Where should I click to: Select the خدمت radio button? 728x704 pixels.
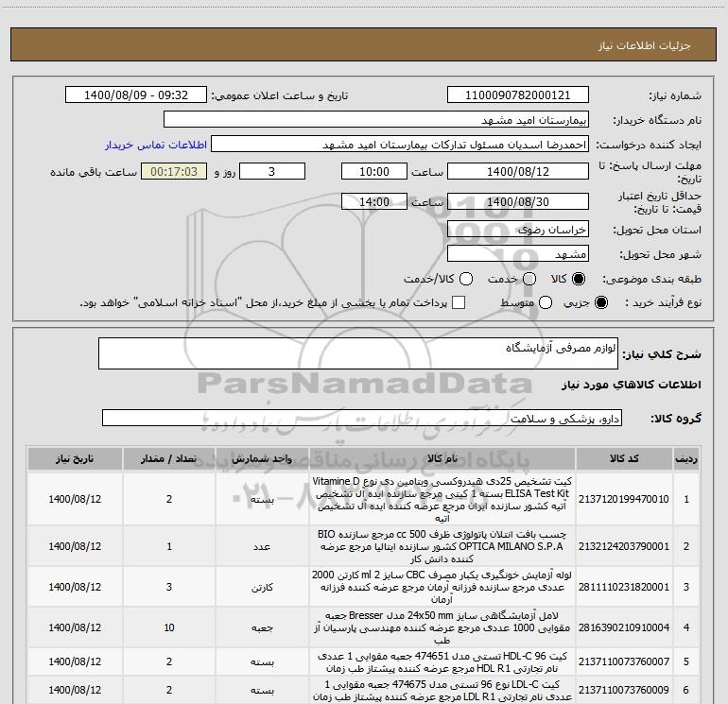point(529,279)
